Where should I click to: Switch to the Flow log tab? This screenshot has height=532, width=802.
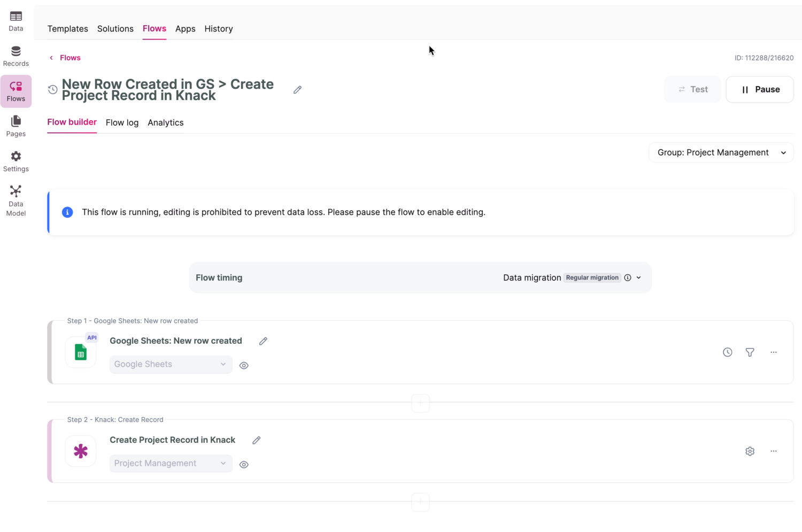122,123
